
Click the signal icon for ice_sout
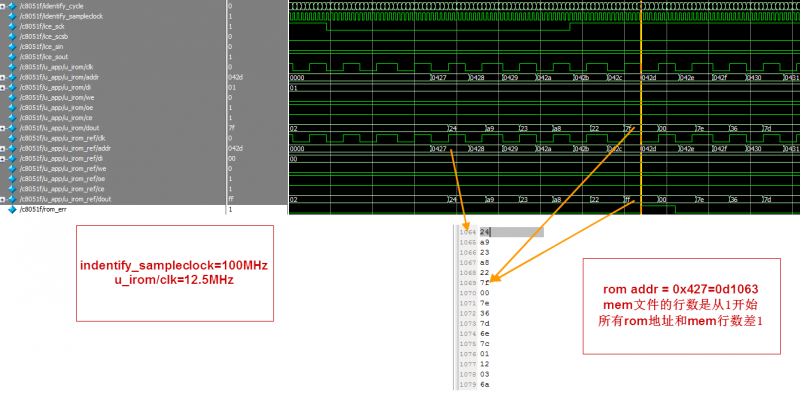12,57
